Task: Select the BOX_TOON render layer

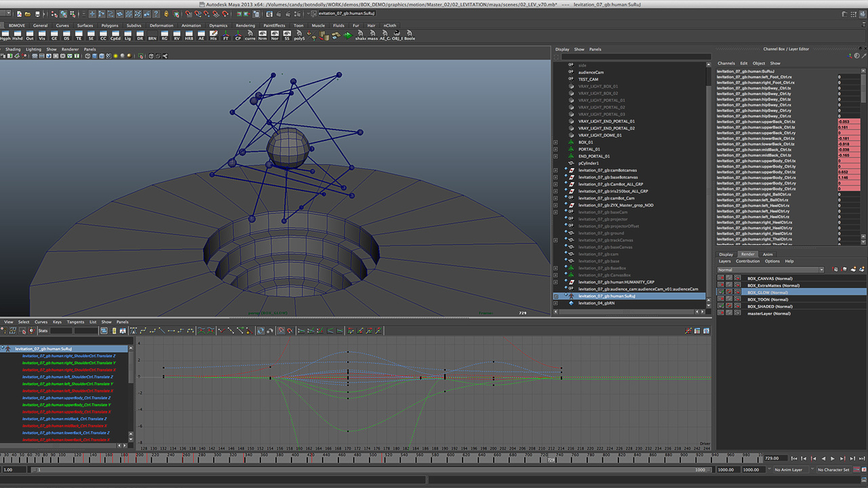Action: [768, 300]
